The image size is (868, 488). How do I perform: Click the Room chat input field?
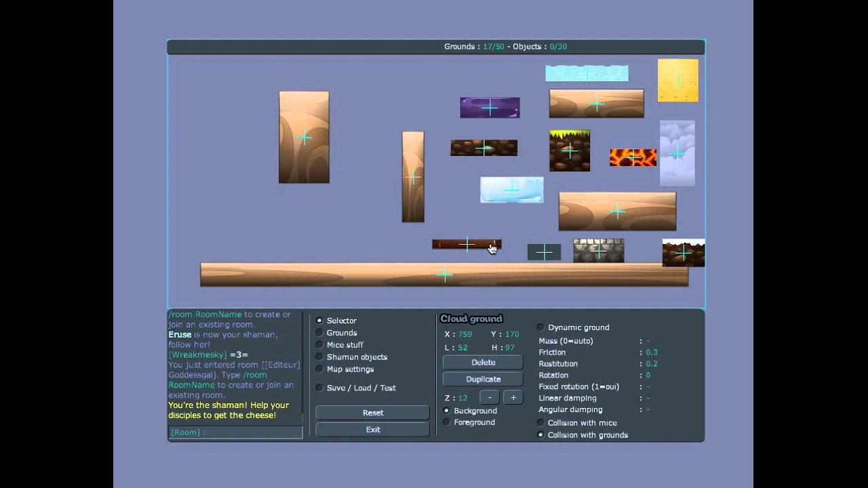click(235, 432)
